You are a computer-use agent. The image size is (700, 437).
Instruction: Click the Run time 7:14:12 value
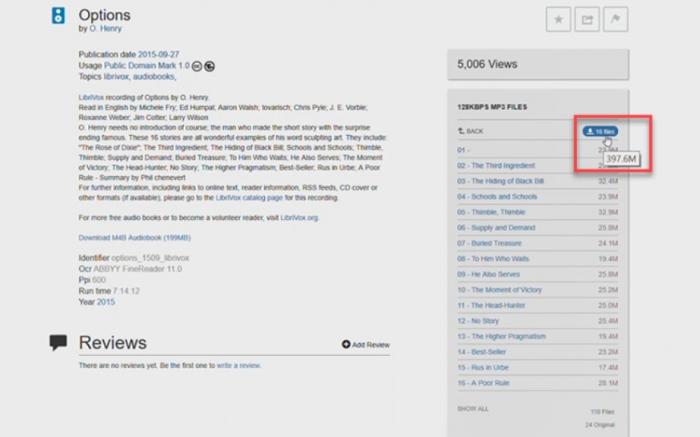pyautogui.click(x=126, y=291)
